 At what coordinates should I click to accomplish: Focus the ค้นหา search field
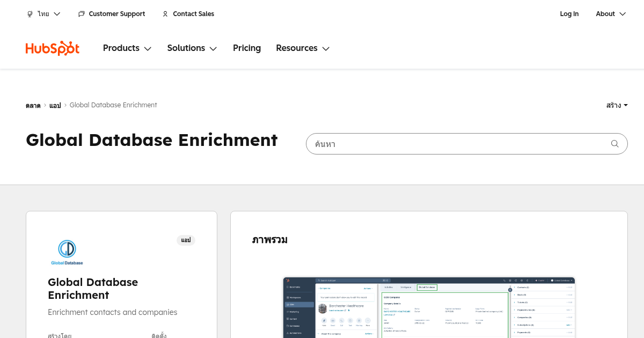point(466,144)
